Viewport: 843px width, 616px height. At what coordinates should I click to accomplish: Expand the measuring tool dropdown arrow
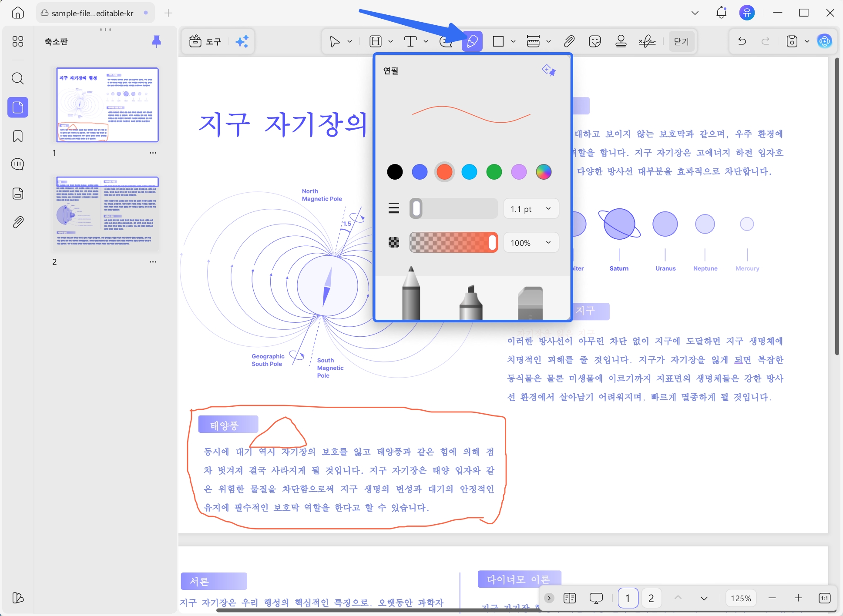pyautogui.click(x=548, y=41)
